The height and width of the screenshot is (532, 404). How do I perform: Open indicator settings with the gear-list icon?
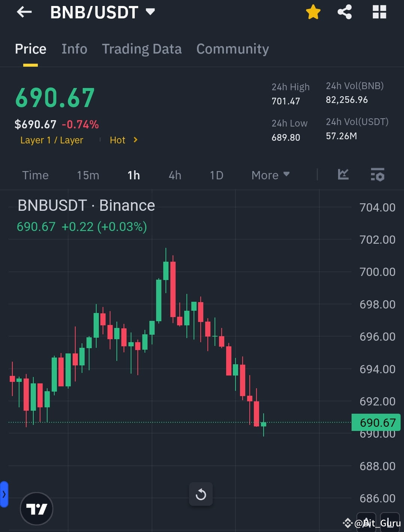tap(377, 175)
